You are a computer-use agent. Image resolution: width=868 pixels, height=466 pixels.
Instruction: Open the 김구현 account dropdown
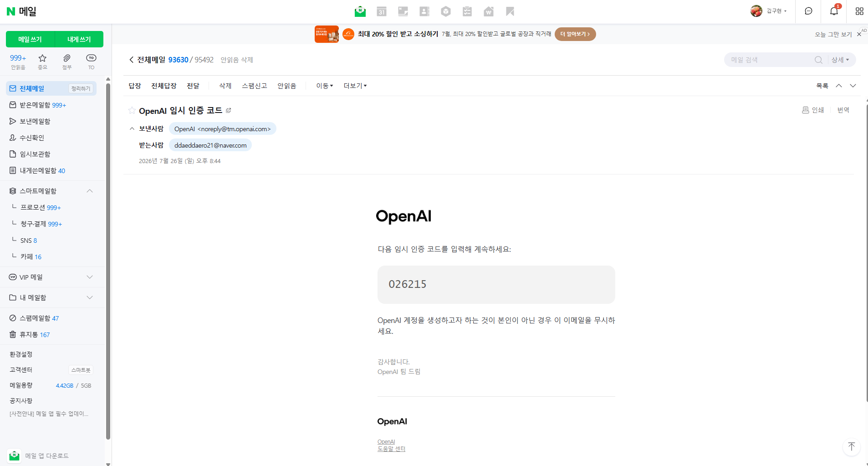click(776, 11)
